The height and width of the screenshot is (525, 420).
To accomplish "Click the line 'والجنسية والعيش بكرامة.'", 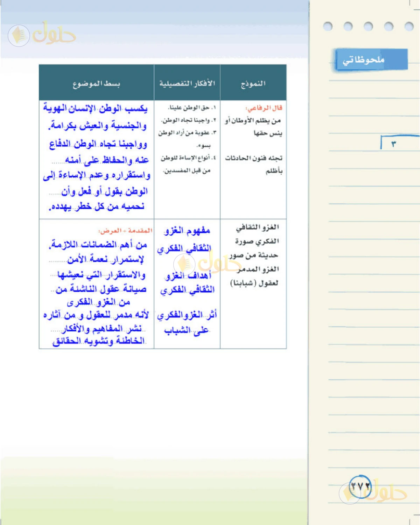I will pyautogui.click(x=97, y=125).
